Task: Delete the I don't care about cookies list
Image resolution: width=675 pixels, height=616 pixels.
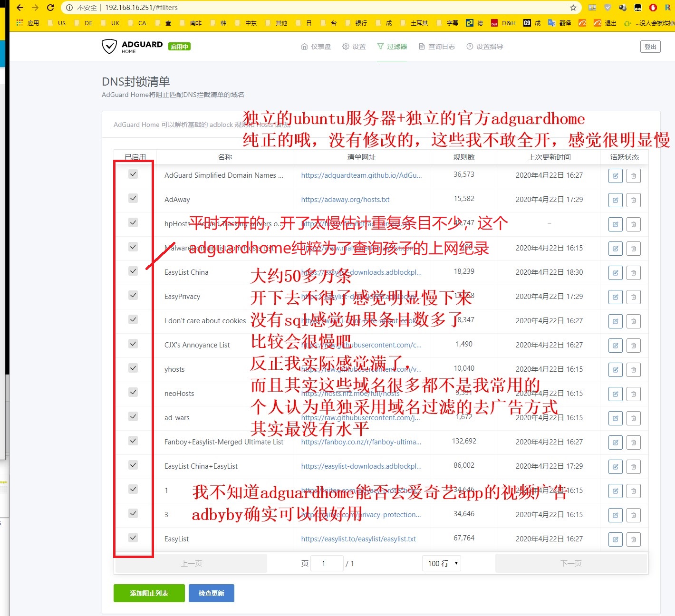Action: coord(634,321)
